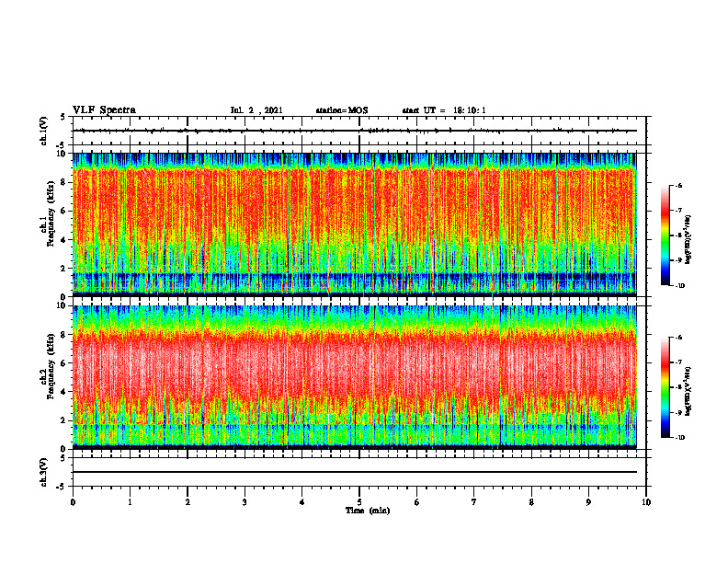
Task: Click the ch.2 spectrogram colorbar
Action: [665, 387]
